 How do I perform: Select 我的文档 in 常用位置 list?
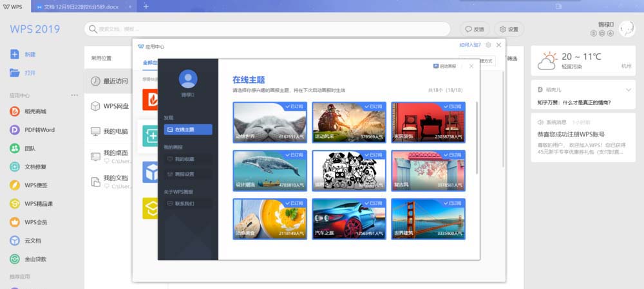click(108, 182)
